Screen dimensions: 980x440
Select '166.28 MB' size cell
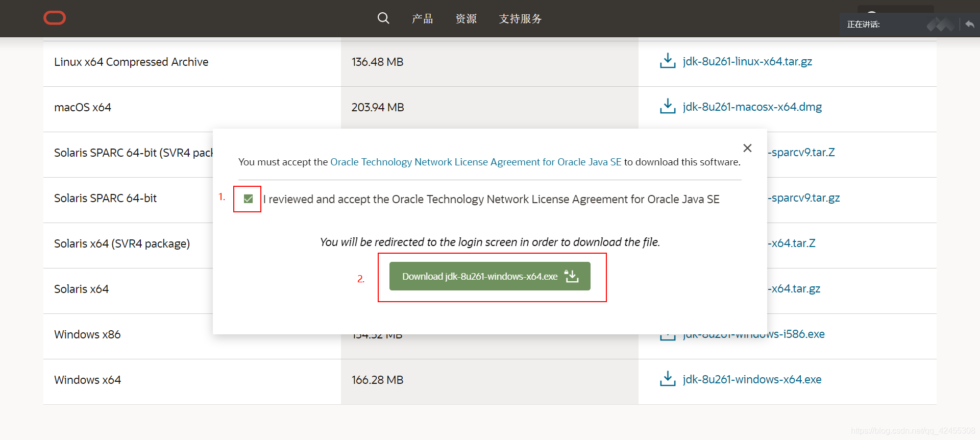point(377,380)
